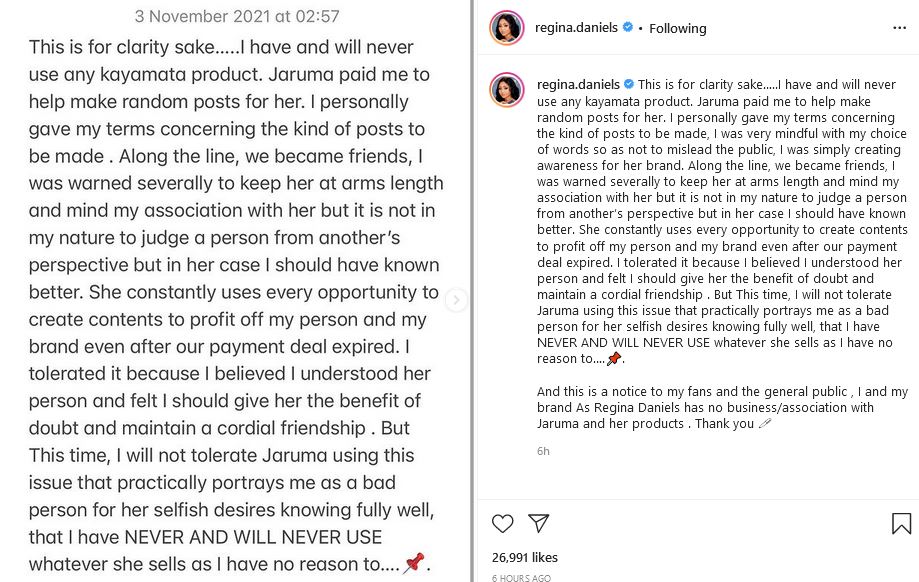Click the pen emoji after 'Thank you'
The height and width of the screenshot is (582, 919).
(x=765, y=424)
